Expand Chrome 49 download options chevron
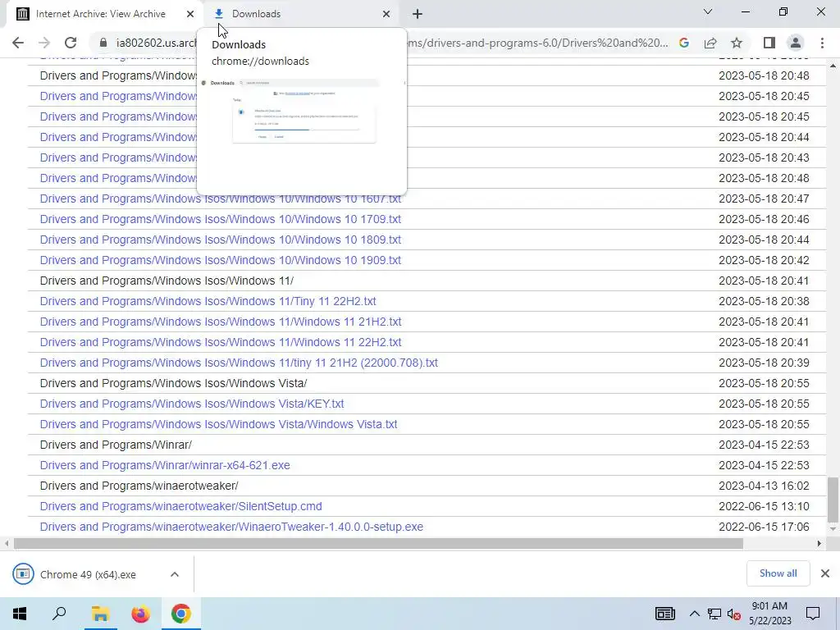Screen dimensions: 840x630 pyautogui.click(x=175, y=574)
